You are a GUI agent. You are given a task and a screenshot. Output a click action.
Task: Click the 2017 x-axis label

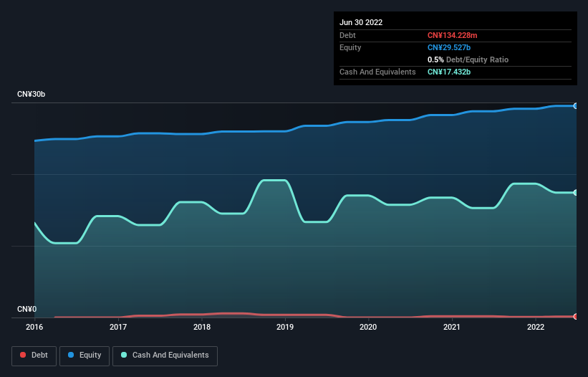pyautogui.click(x=118, y=327)
